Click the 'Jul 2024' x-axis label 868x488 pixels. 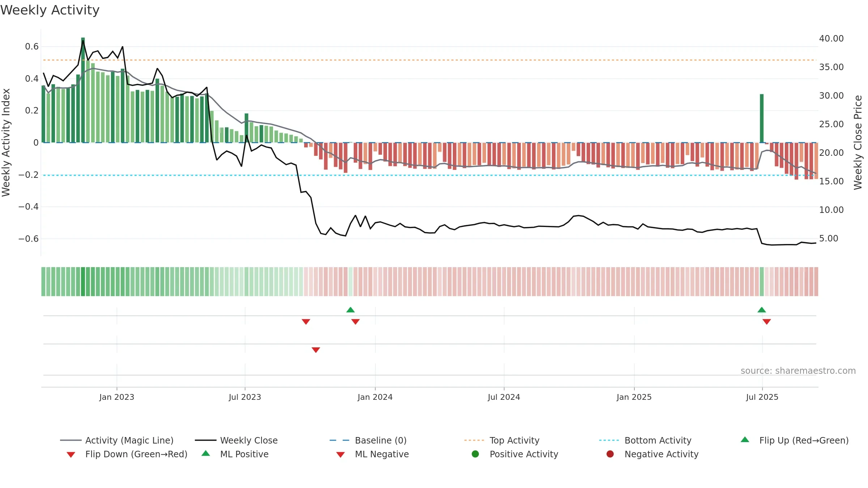504,397
